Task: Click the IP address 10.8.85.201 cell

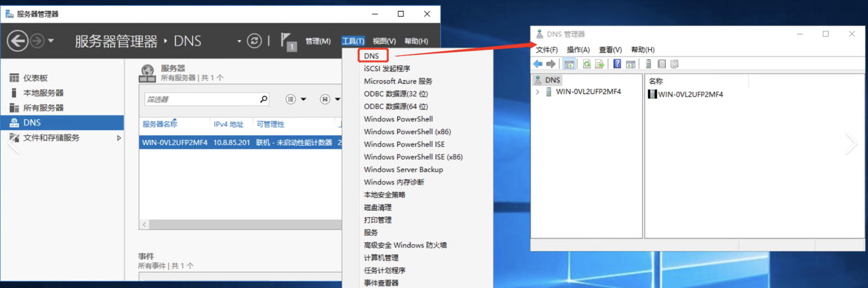Action: (x=231, y=143)
